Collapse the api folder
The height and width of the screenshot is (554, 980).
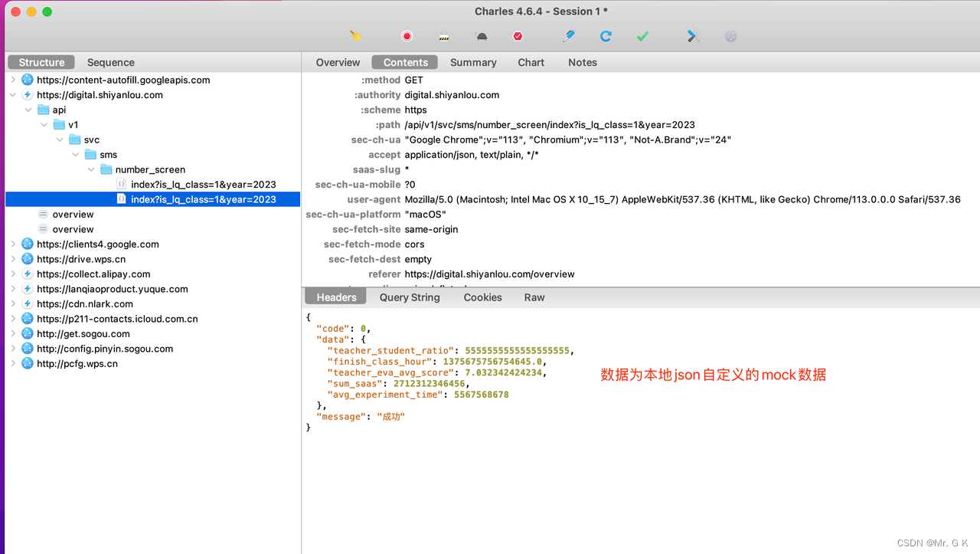click(29, 110)
